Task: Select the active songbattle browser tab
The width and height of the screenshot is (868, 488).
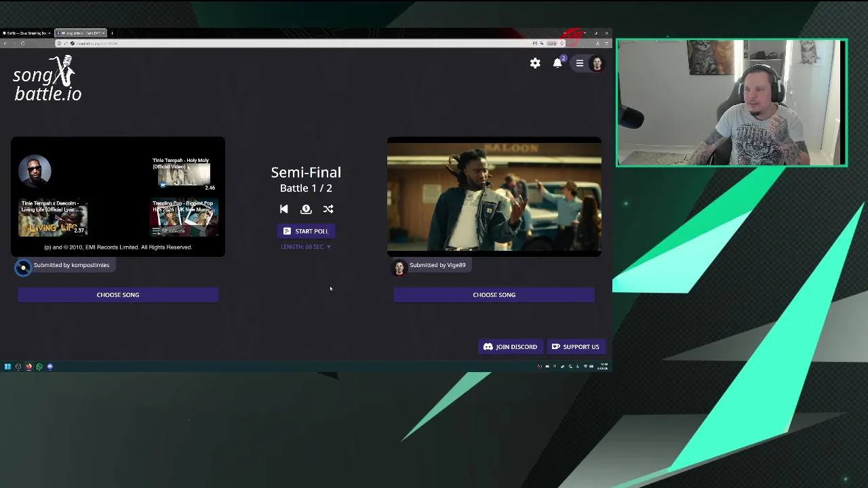Action: click(x=80, y=33)
